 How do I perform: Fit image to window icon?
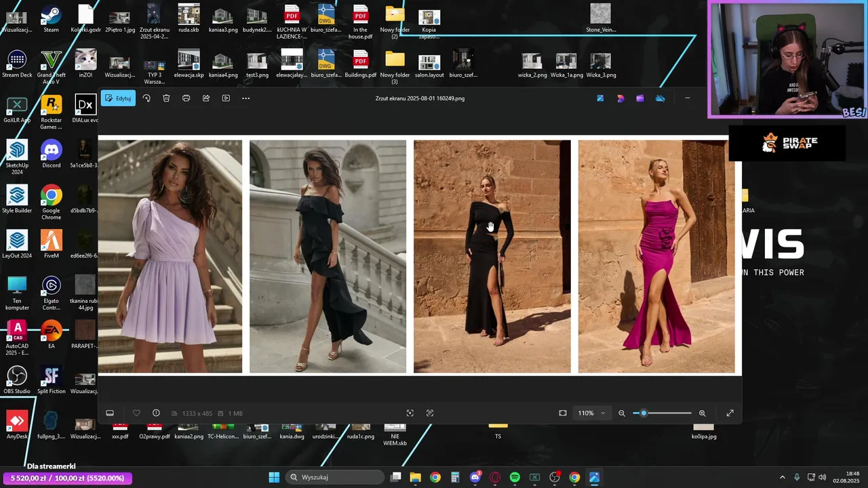coord(563,413)
